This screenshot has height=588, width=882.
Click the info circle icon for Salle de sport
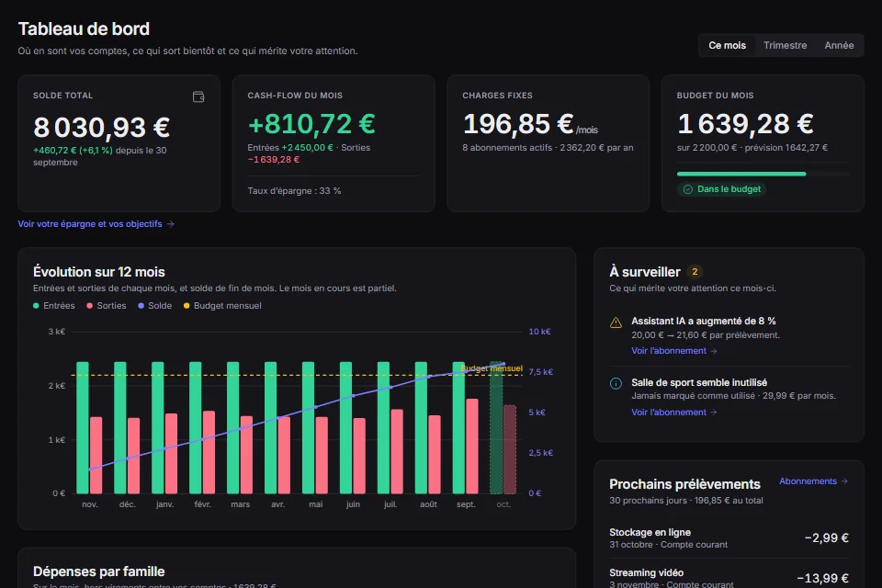[616, 384]
